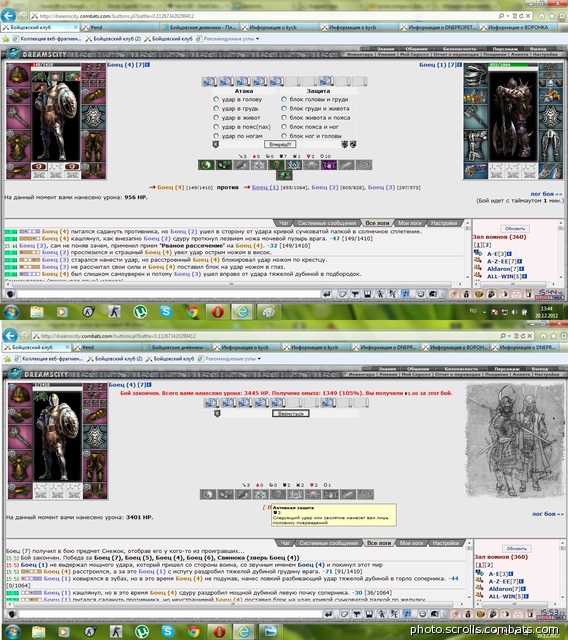Open Персонаж menu in active-battle window
Viewport: 568px width, 640px height.
click(x=504, y=49)
